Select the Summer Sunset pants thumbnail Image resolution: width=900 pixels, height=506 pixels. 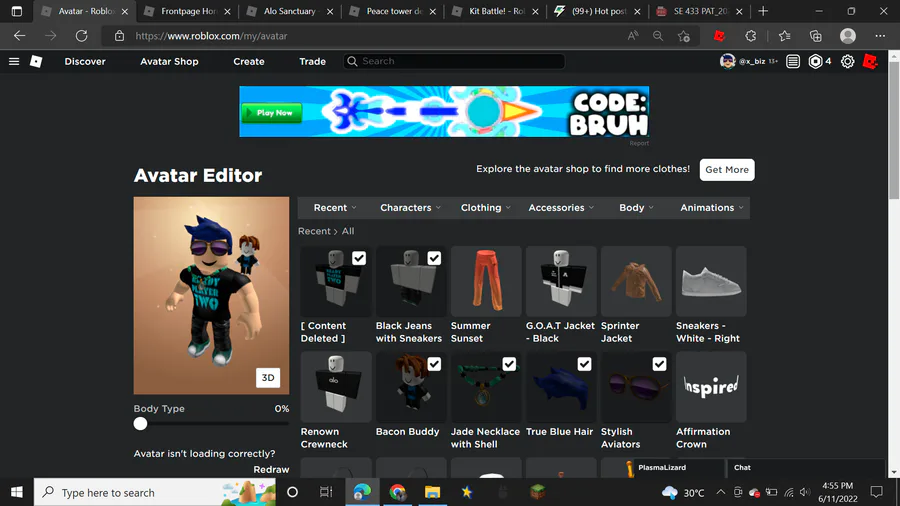pos(486,281)
